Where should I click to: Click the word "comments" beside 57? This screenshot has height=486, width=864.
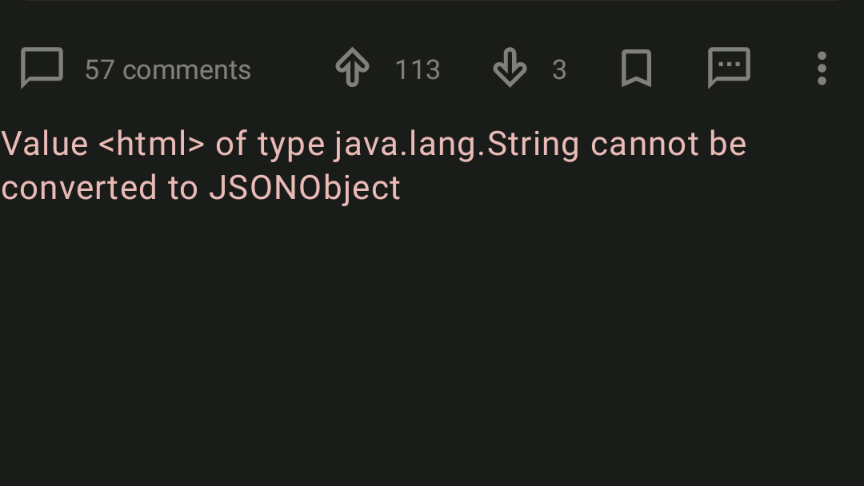point(187,70)
